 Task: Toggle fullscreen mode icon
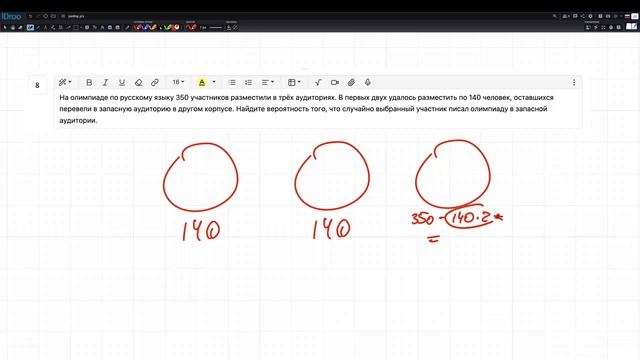point(603,27)
